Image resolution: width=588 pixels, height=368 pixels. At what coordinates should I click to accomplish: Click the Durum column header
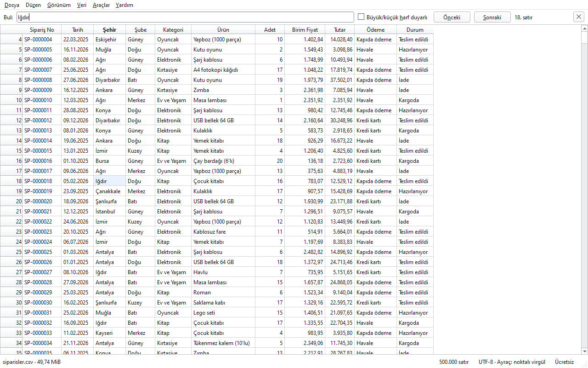pos(415,29)
